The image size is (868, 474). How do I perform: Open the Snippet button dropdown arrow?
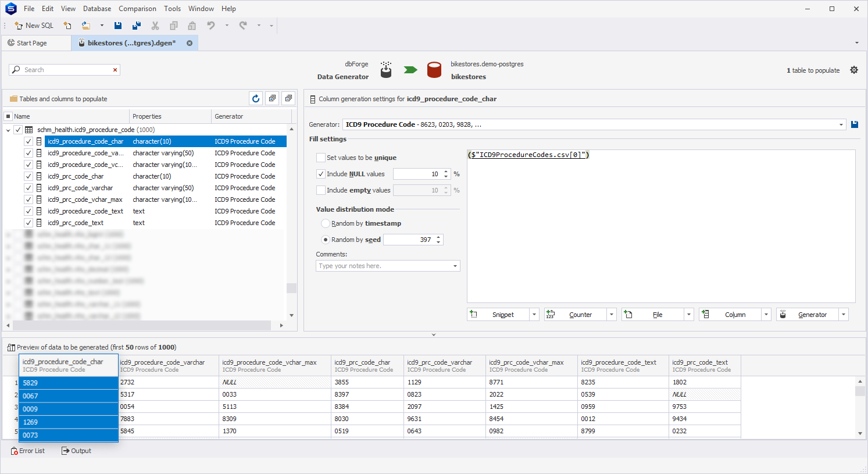click(534, 315)
